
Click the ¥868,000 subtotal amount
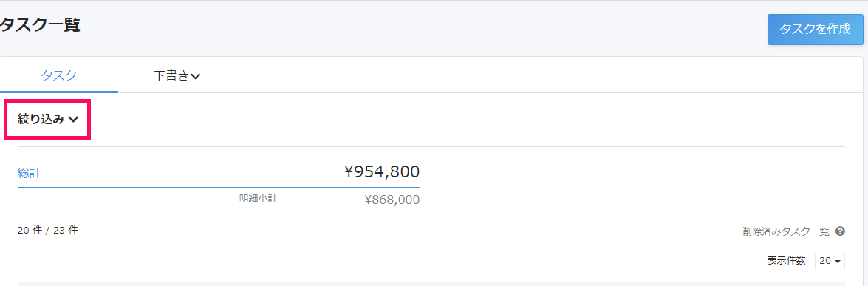[x=392, y=200]
